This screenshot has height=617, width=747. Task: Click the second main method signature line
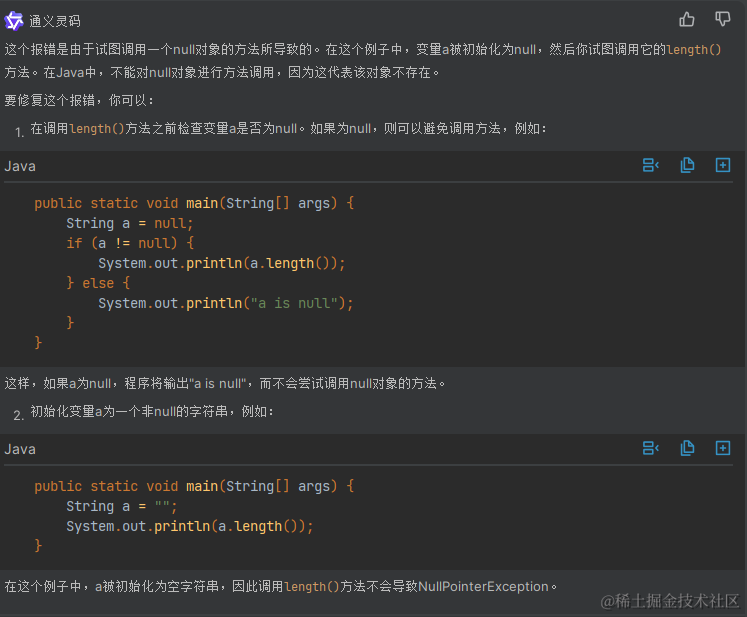point(194,486)
